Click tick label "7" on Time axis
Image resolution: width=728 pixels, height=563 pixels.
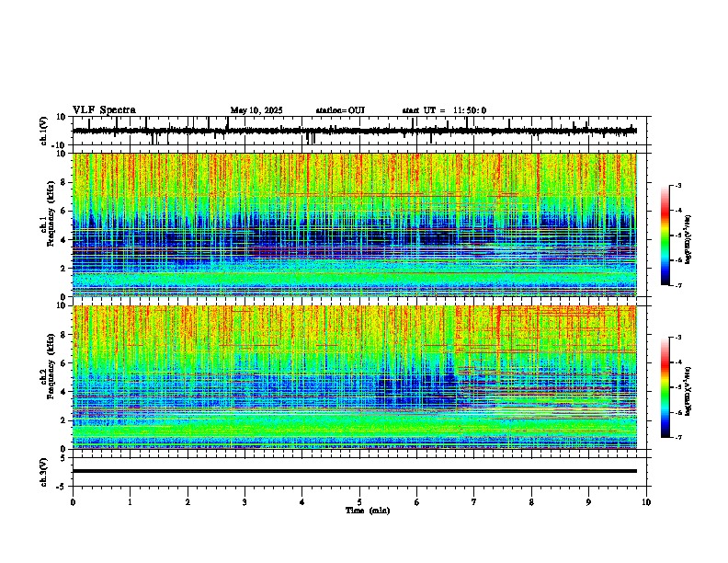pos(474,502)
